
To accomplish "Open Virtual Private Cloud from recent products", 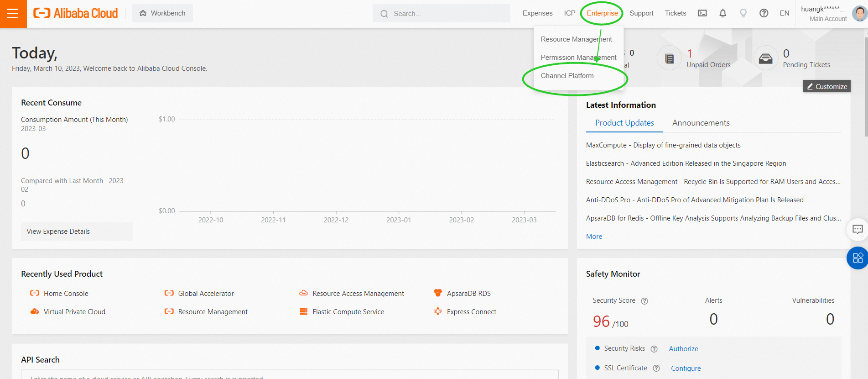I will (74, 312).
